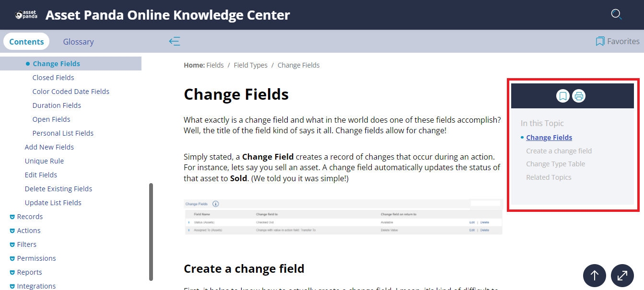
Task: Bookmark this topic via the round bookmark icon
Action: coord(563,96)
